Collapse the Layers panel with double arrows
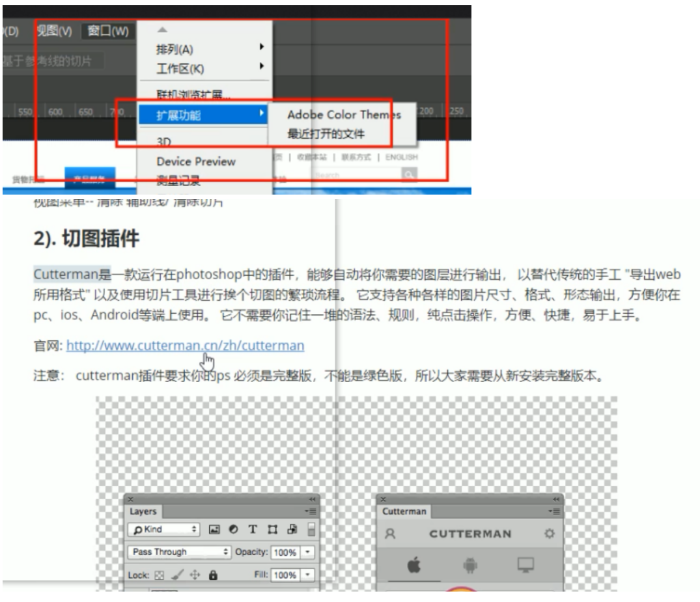This screenshot has height=602, width=700. click(312, 499)
